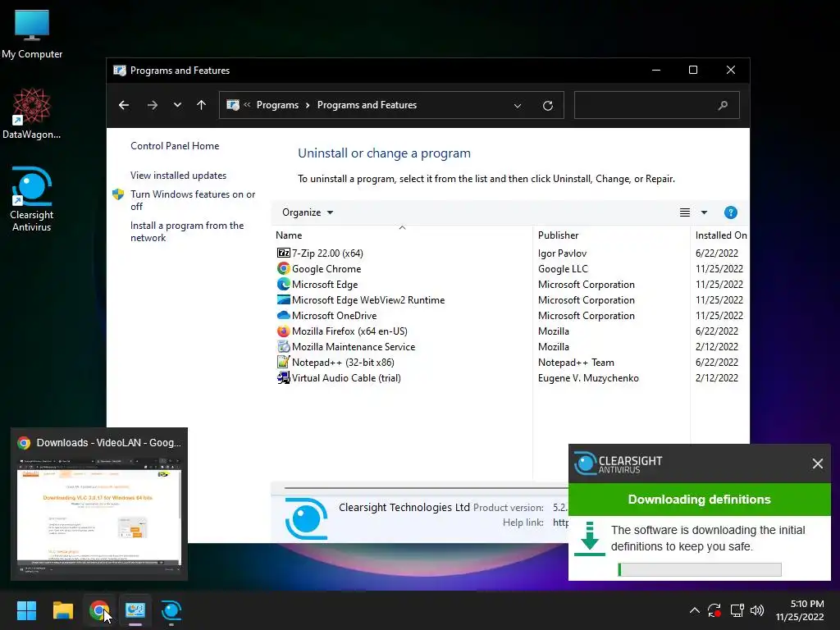Open Control Panel Home link
The height and width of the screenshot is (630, 840).
(x=175, y=146)
